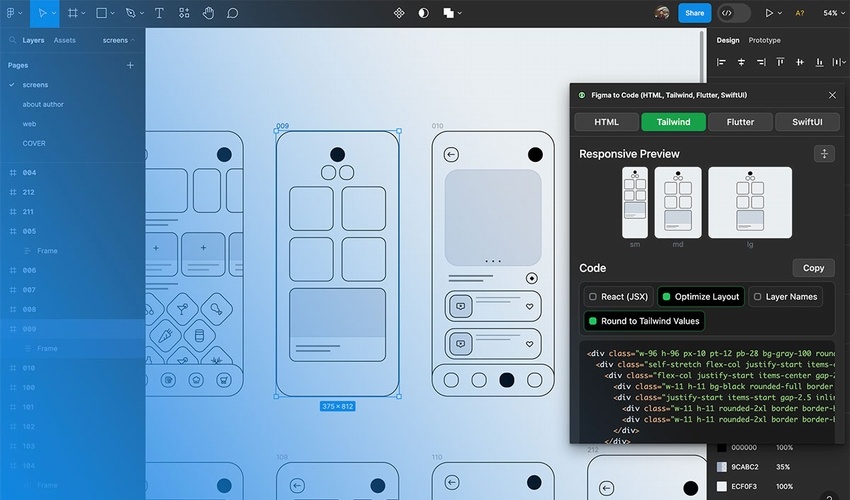The width and height of the screenshot is (850, 500).
Task: Click the blue Share button
Action: (x=694, y=13)
